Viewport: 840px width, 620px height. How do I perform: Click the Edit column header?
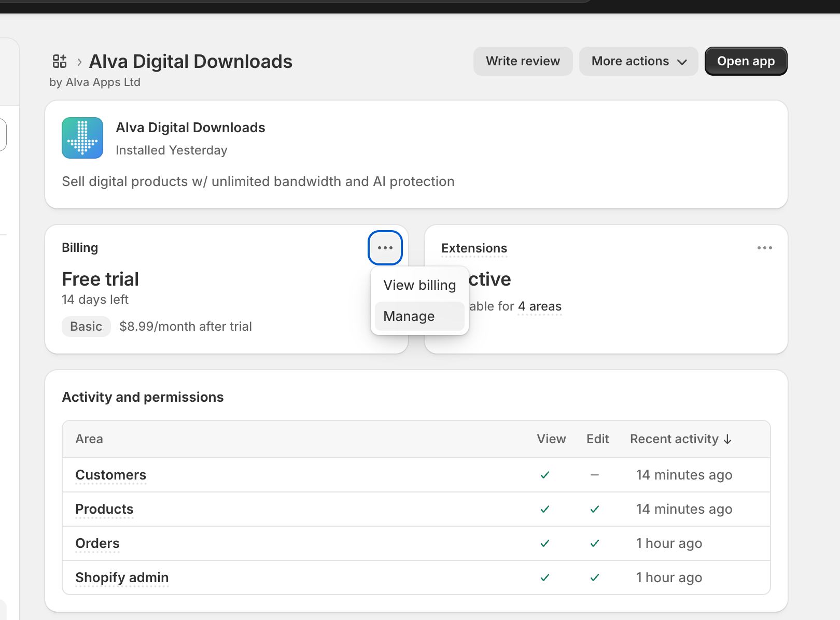(x=597, y=439)
